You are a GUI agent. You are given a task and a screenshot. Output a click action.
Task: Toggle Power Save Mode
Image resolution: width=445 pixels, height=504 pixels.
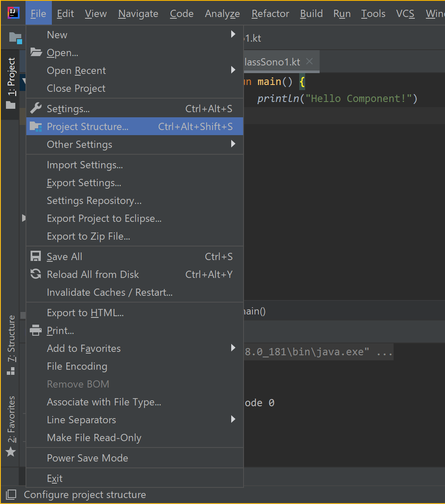click(x=135, y=458)
